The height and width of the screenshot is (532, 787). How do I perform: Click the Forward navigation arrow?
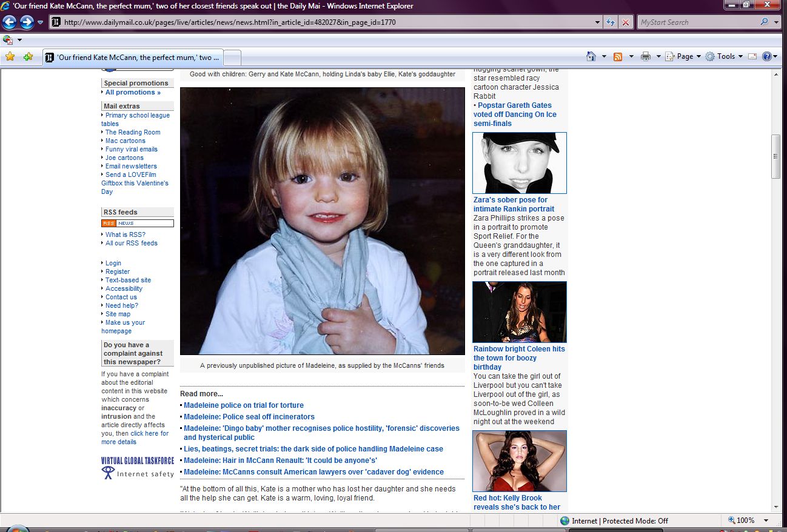(27, 22)
